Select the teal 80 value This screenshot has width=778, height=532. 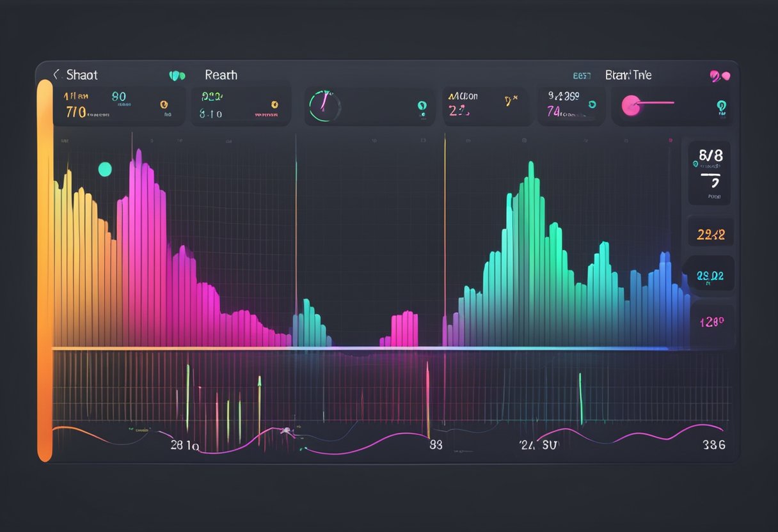(119, 97)
